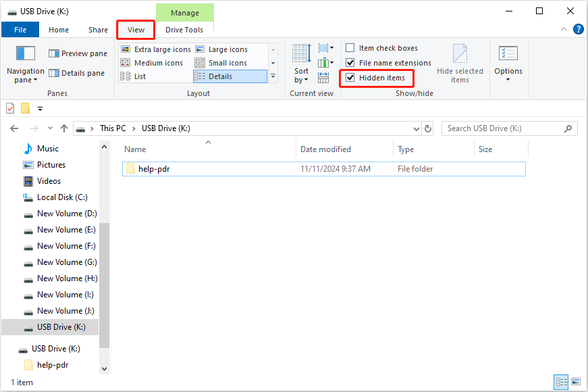The image size is (588, 392).
Task: Click This PC in address bar
Action: click(113, 128)
